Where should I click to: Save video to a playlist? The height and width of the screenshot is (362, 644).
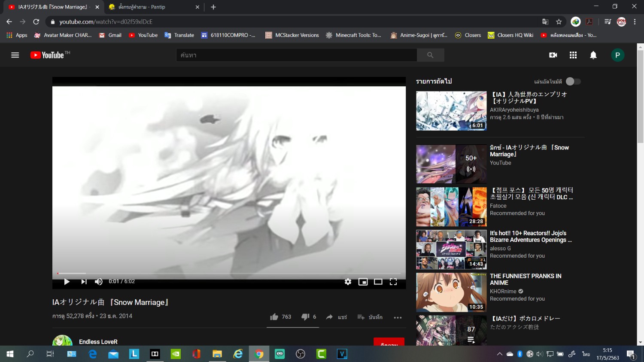coord(370,317)
